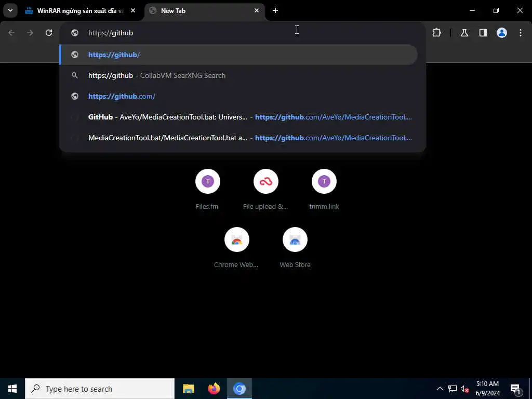The image size is (532, 399).
Task: Open the trimm.link shortcut
Action: (324, 189)
